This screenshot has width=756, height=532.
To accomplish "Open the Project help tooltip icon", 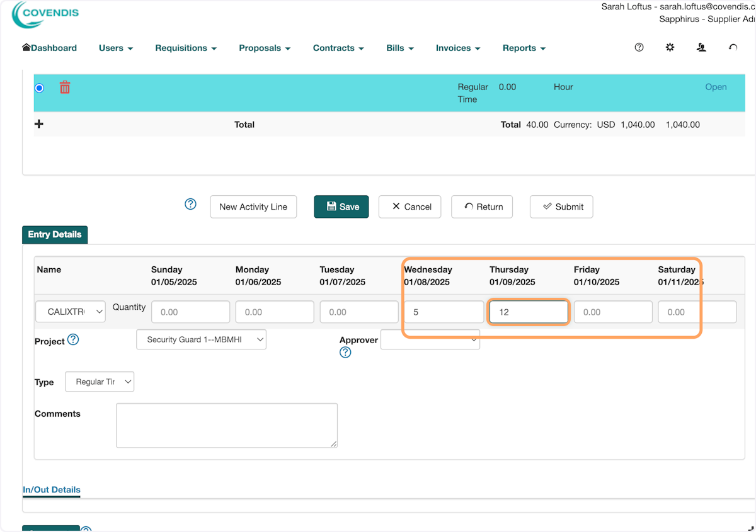I will [74, 339].
